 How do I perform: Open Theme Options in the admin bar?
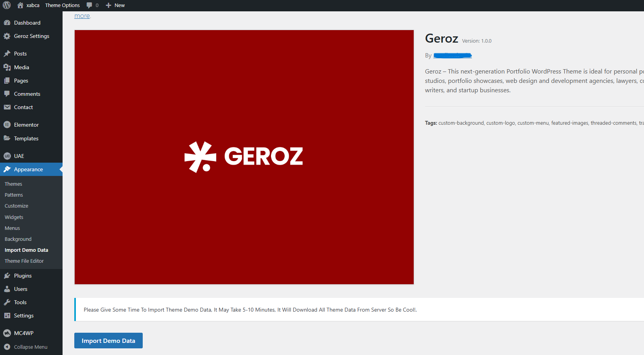(62, 5)
